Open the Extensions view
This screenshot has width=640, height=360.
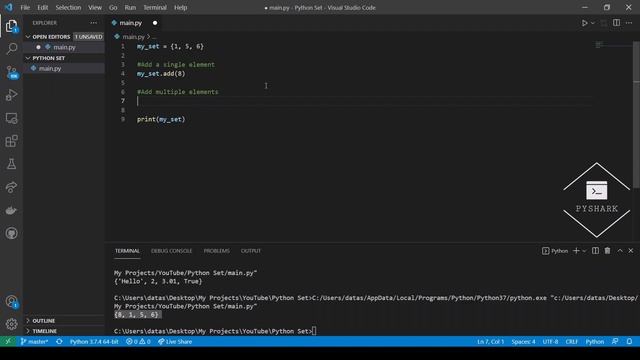pos(11,141)
